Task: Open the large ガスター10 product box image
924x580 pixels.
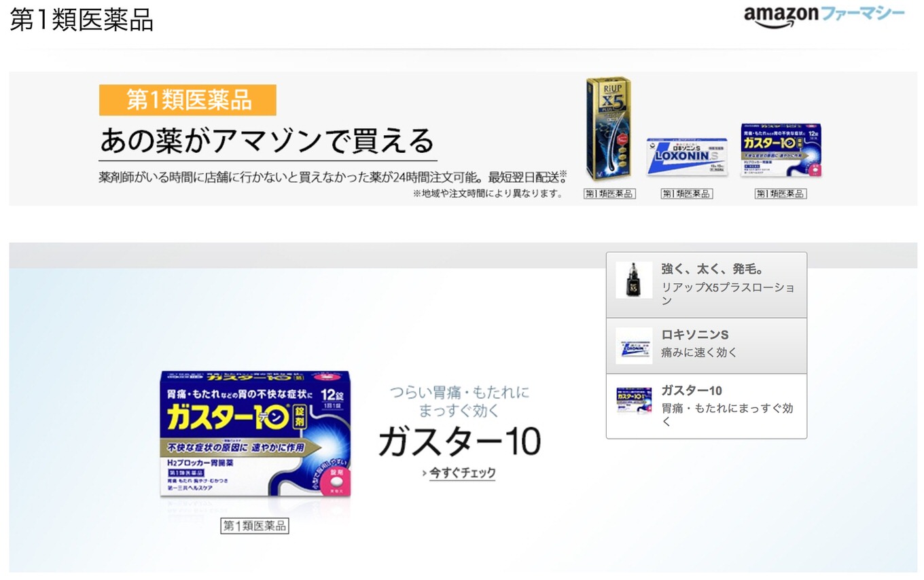Action: (255, 435)
